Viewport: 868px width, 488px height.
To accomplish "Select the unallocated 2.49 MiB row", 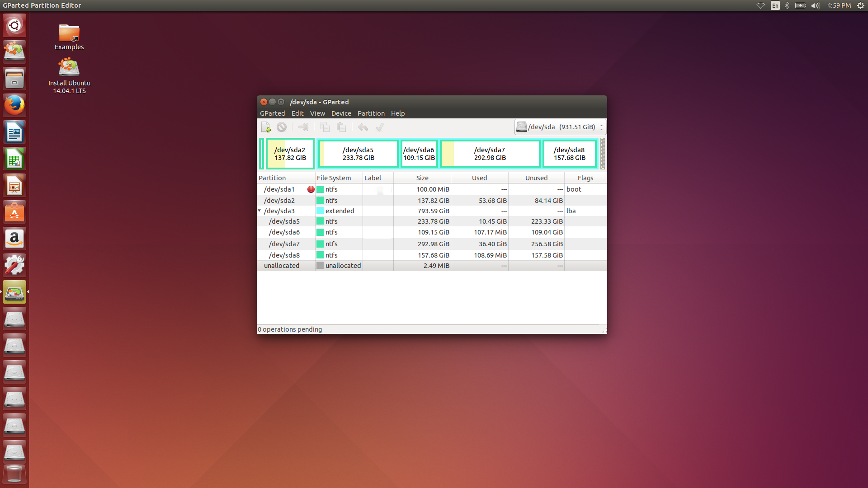I will 432,266.
